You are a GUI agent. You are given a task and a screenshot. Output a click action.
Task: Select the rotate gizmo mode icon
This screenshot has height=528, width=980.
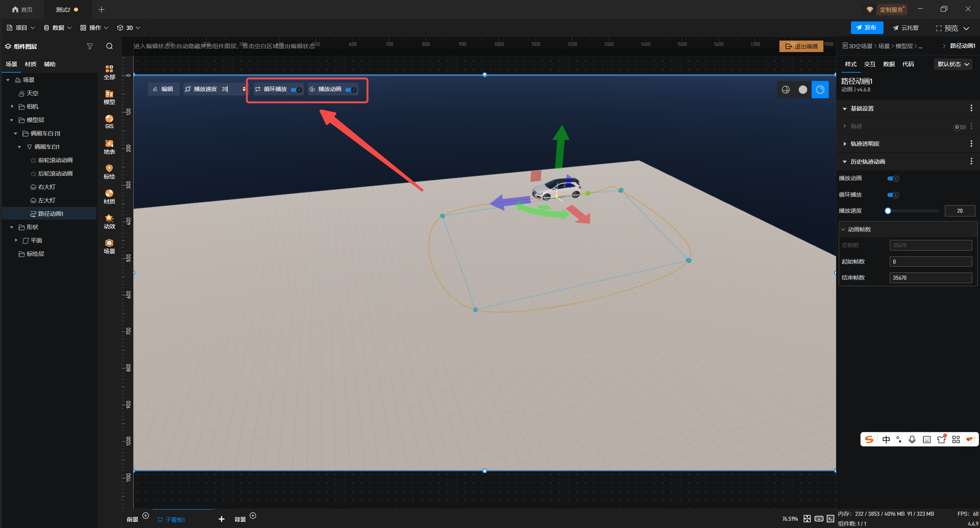(x=820, y=90)
